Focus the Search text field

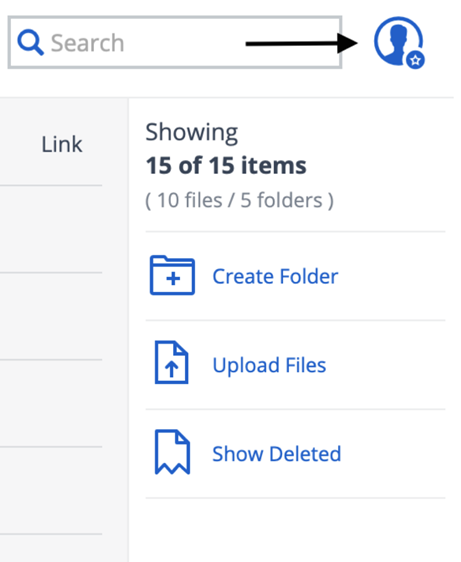click(x=175, y=42)
